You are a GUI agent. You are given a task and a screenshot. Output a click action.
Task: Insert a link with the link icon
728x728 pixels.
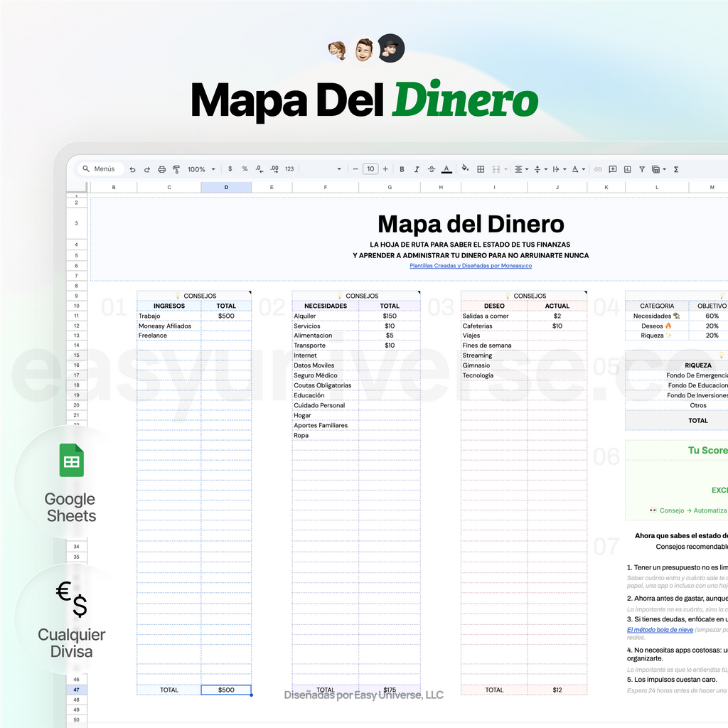tap(597, 169)
